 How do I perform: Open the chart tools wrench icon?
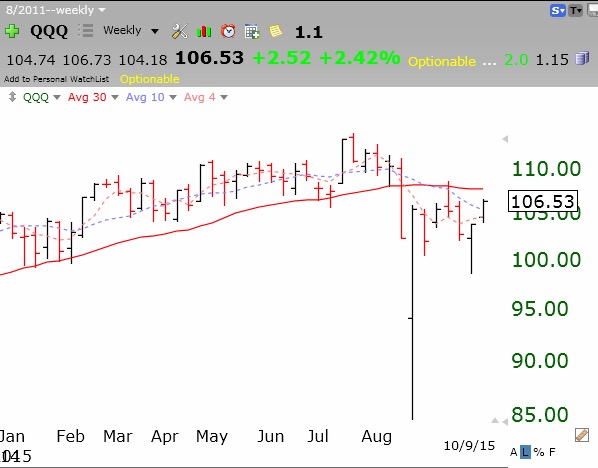179,31
